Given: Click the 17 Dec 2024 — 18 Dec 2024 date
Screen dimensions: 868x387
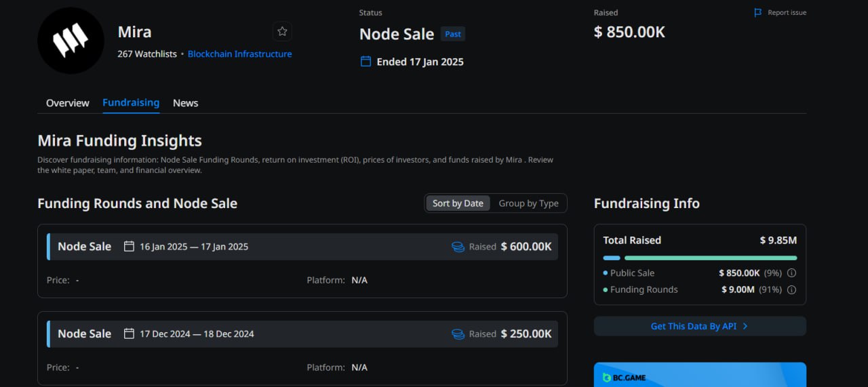Looking at the screenshot, I should [197, 334].
